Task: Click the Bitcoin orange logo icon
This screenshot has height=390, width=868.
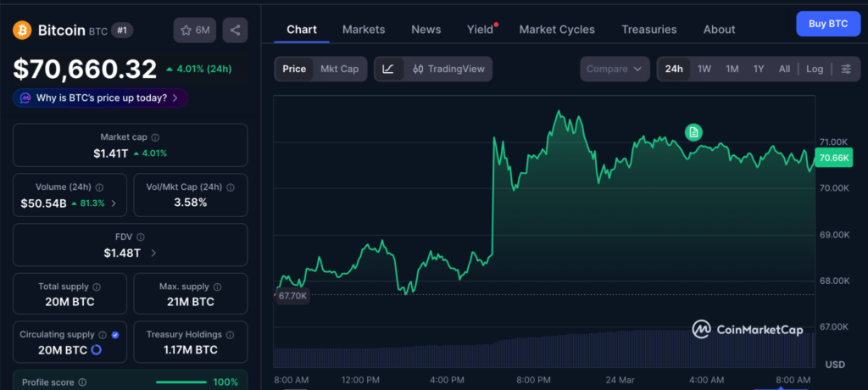Action: coord(22,31)
